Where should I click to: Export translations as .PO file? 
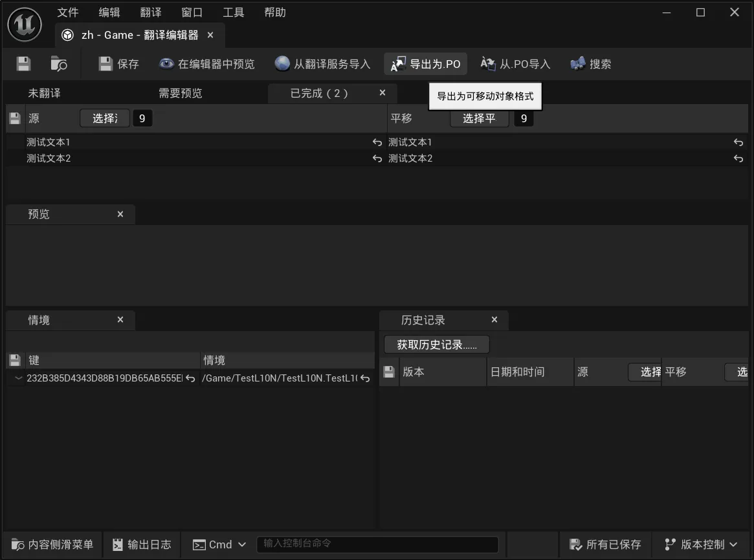tap(425, 63)
